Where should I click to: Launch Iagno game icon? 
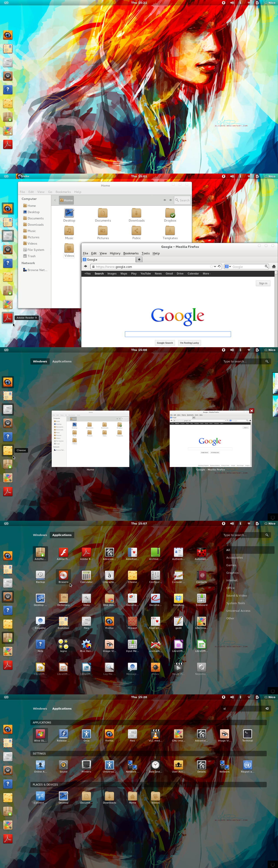click(x=63, y=646)
